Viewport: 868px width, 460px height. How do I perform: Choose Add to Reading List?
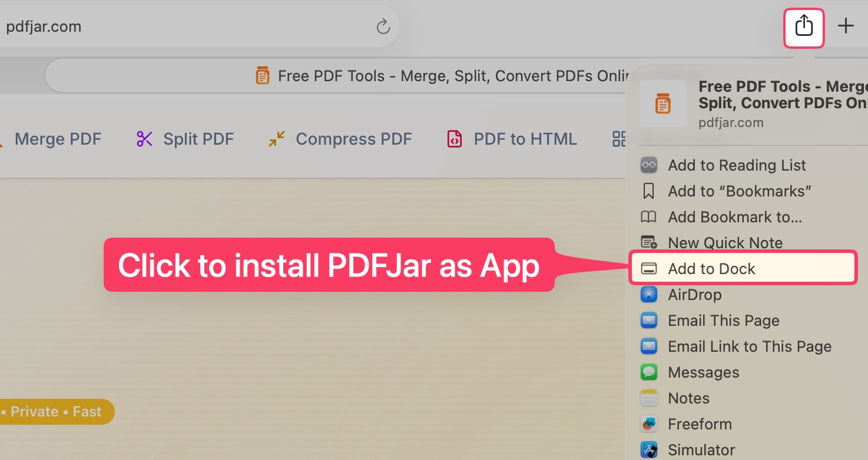[737, 165]
